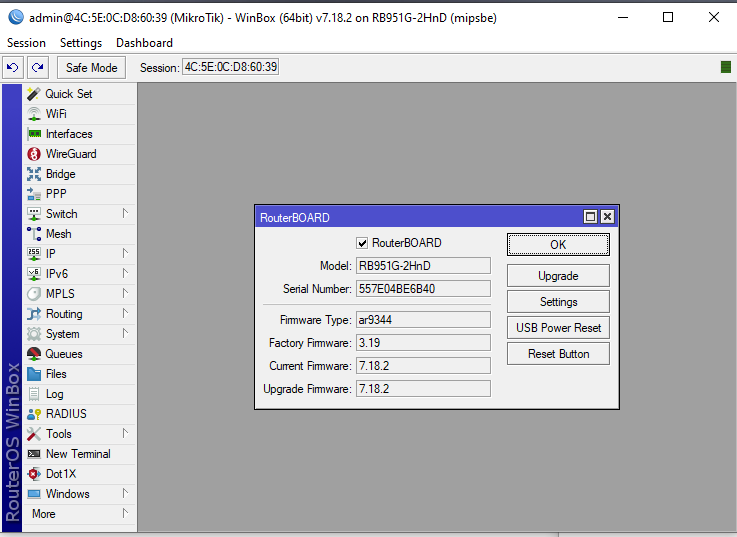
Task: Click the Undo arrow toolbar icon
Action: [x=13, y=68]
